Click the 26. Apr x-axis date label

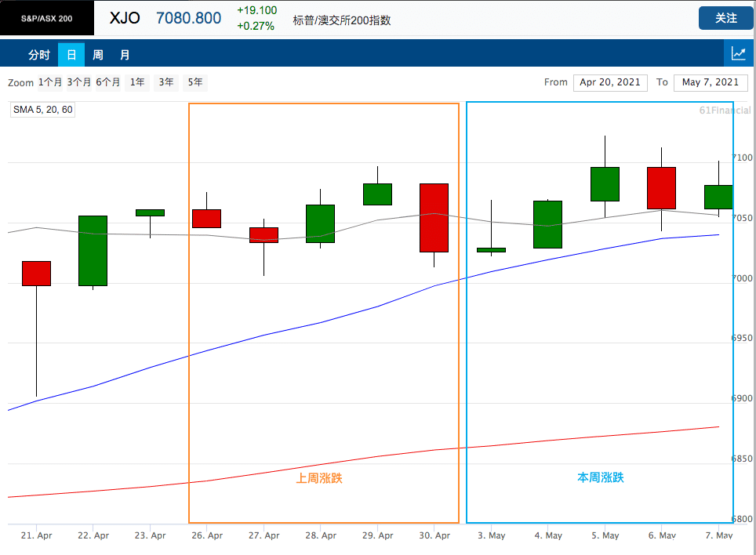pos(207,535)
